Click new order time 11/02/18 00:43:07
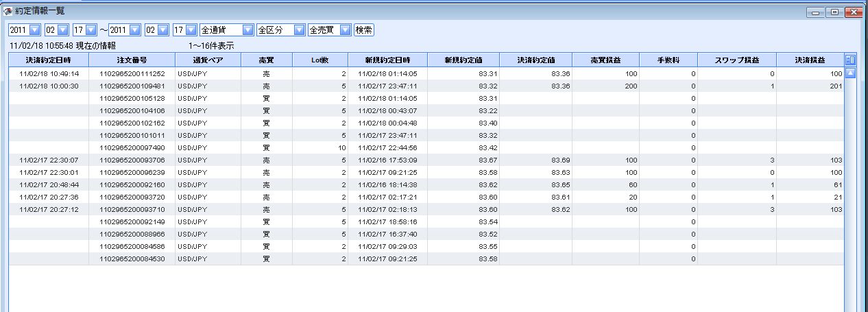This screenshot has width=868, height=312. click(x=388, y=110)
